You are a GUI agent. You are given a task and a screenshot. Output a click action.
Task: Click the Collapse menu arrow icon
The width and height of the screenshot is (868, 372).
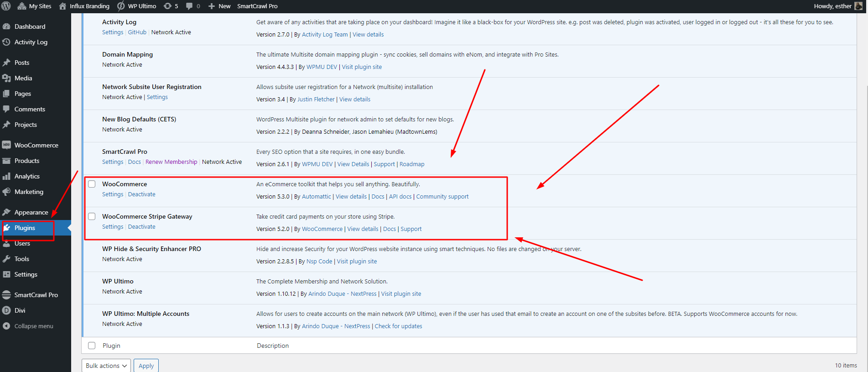pos(6,326)
